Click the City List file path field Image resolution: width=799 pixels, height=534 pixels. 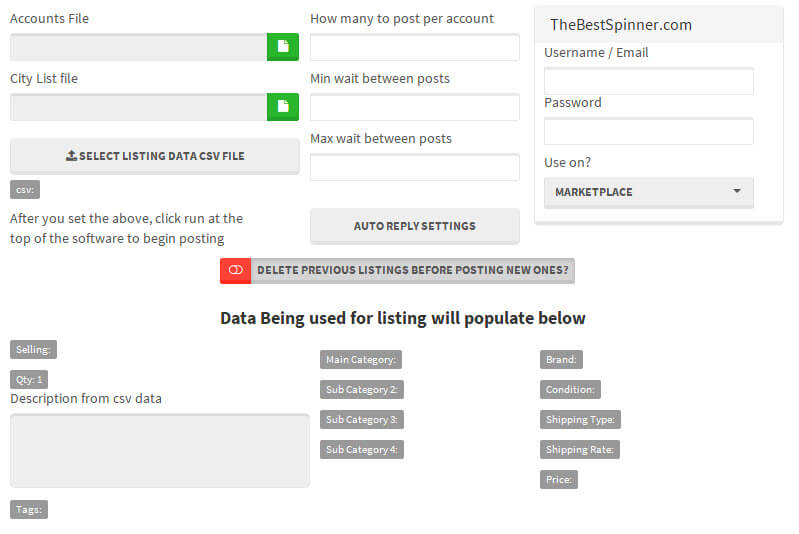[x=138, y=107]
